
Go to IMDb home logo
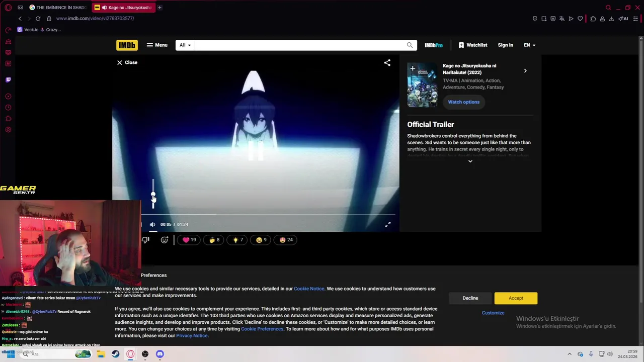(x=127, y=45)
